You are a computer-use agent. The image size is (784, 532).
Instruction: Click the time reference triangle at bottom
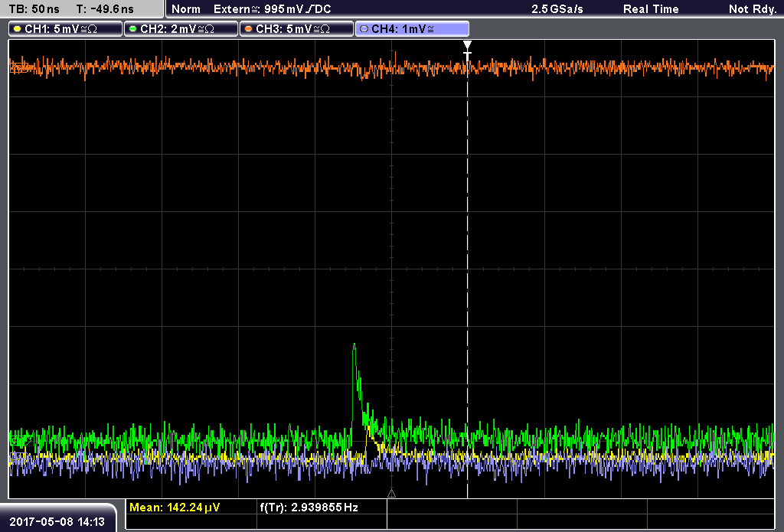point(391,494)
